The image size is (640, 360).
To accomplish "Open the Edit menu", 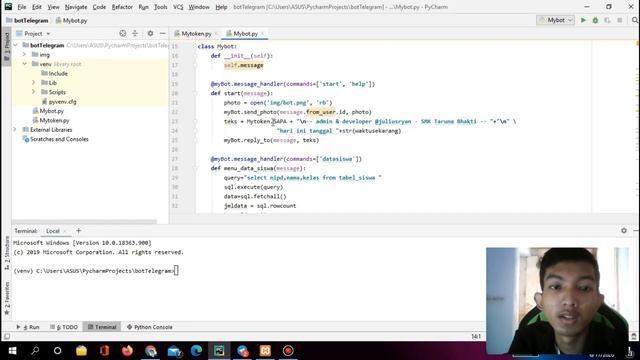I will pyautogui.click(x=37, y=7).
